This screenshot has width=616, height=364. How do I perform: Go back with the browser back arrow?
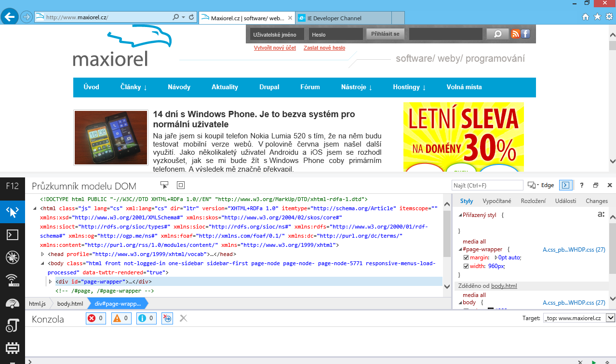(10, 17)
